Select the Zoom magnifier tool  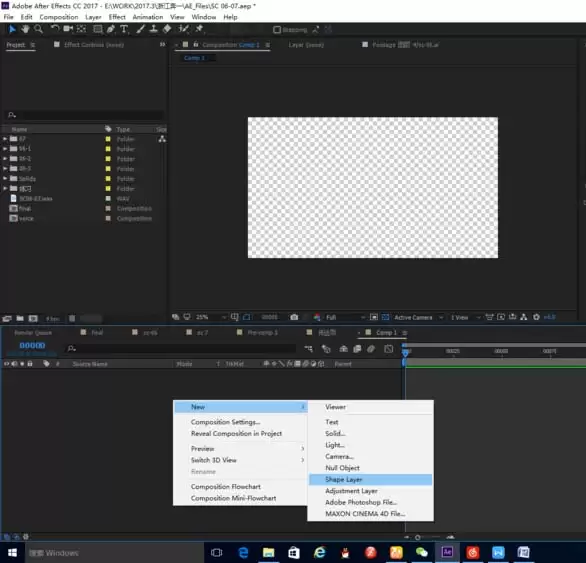click(38, 29)
